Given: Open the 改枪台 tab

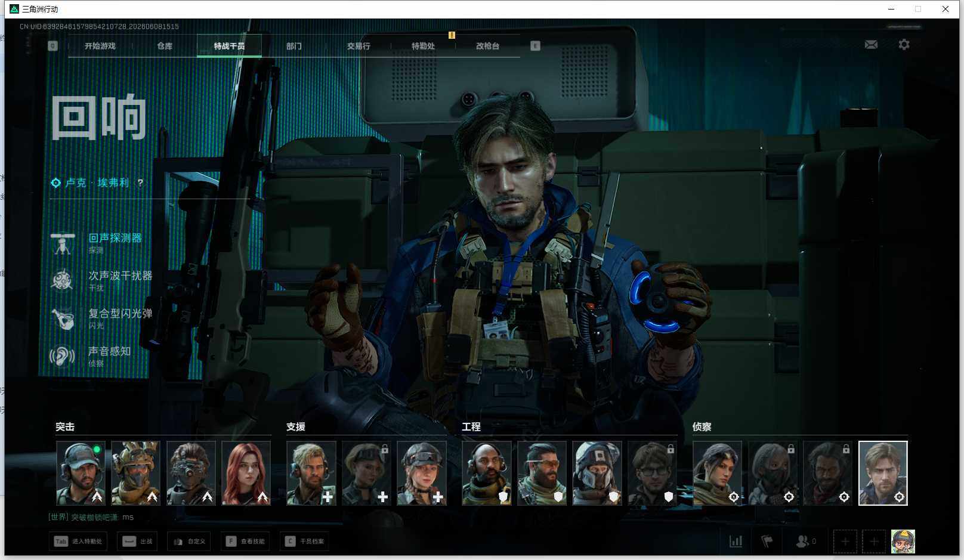Looking at the screenshot, I should (x=487, y=46).
